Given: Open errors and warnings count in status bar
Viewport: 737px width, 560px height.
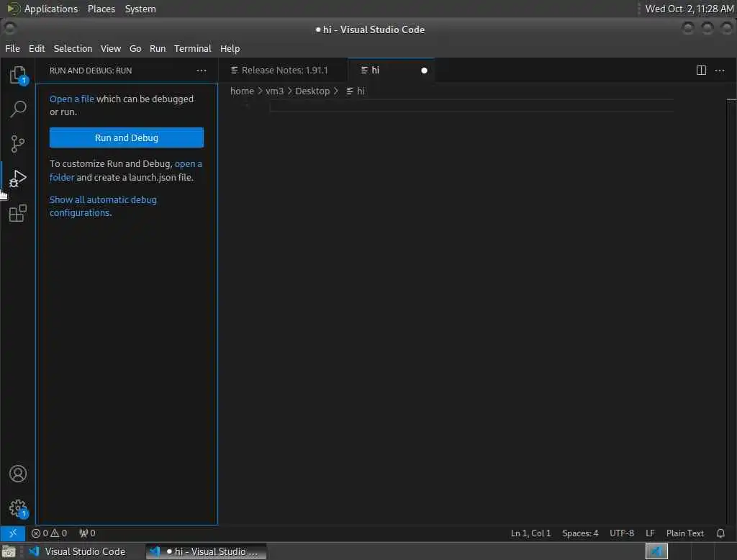Looking at the screenshot, I should coord(49,533).
